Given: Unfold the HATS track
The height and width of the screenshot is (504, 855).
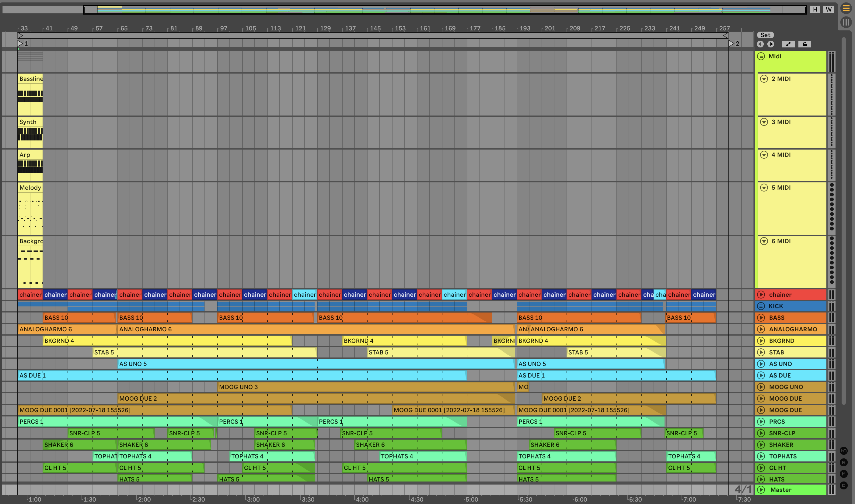Looking at the screenshot, I should (761, 480).
